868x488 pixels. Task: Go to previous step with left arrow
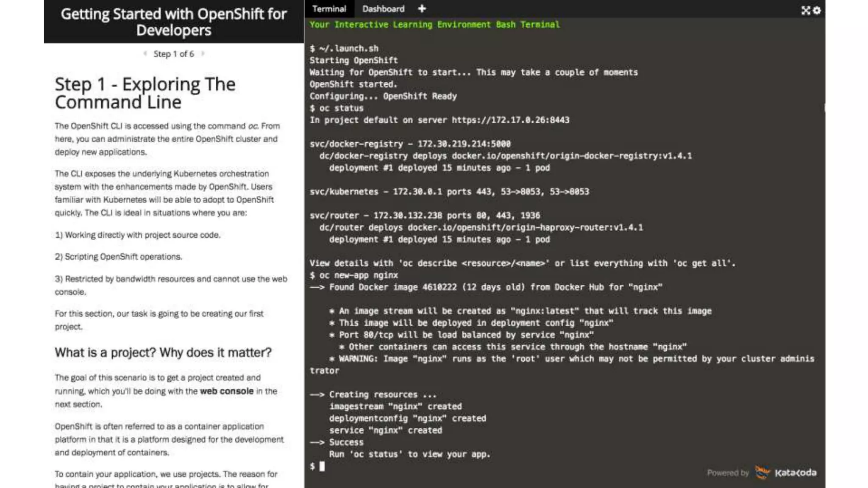(145, 54)
